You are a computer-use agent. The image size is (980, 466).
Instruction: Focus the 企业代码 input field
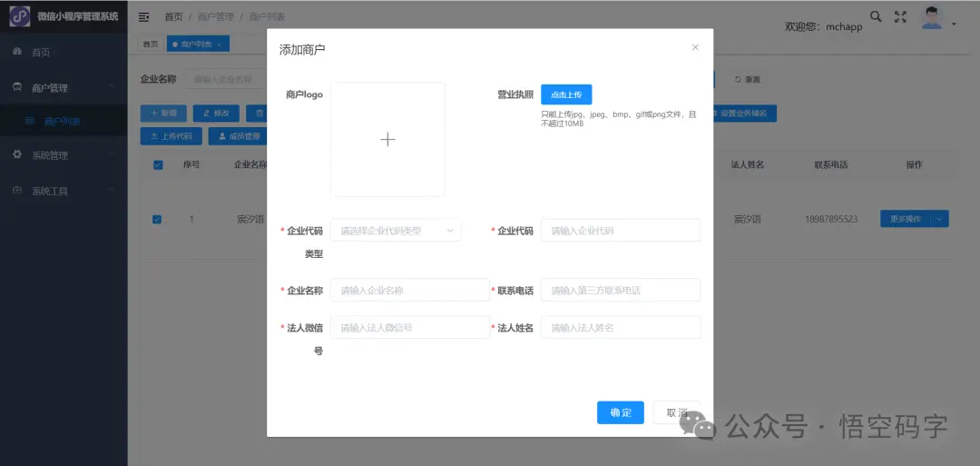pyautogui.click(x=621, y=230)
